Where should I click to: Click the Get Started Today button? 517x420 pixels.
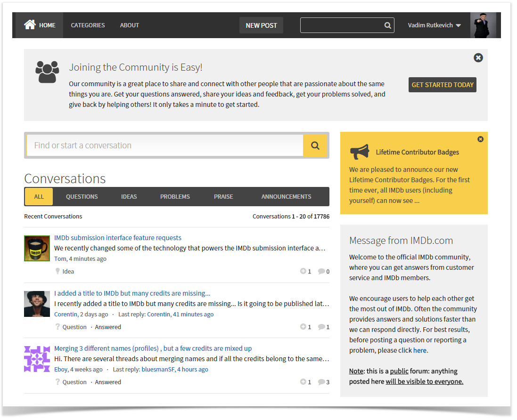443,85
